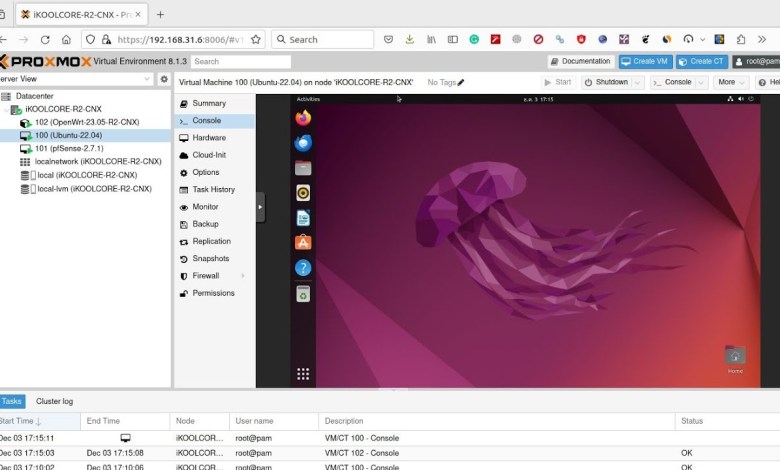Open LibreOffice Writer in Ubuntu dock
This screenshot has height=470, width=780.
coord(303,218)
